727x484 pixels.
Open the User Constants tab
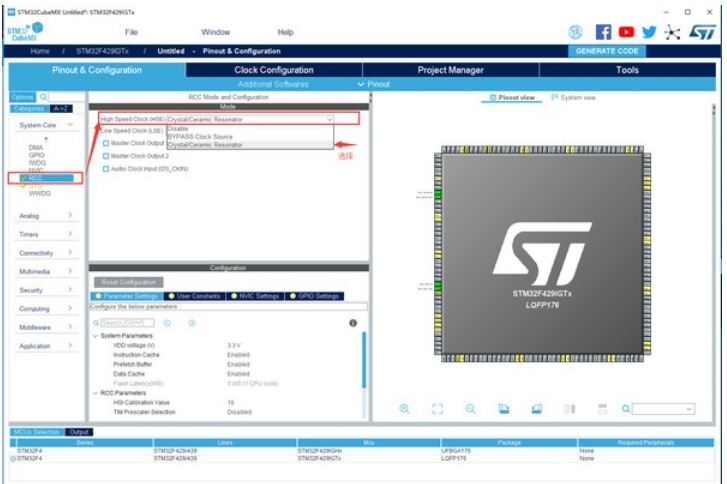pos(194,296)
